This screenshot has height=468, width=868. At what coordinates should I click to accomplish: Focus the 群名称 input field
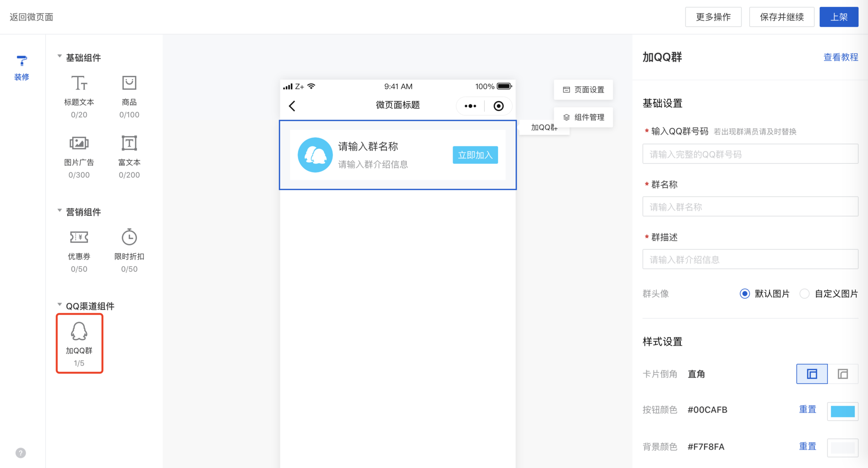[750, 206]
